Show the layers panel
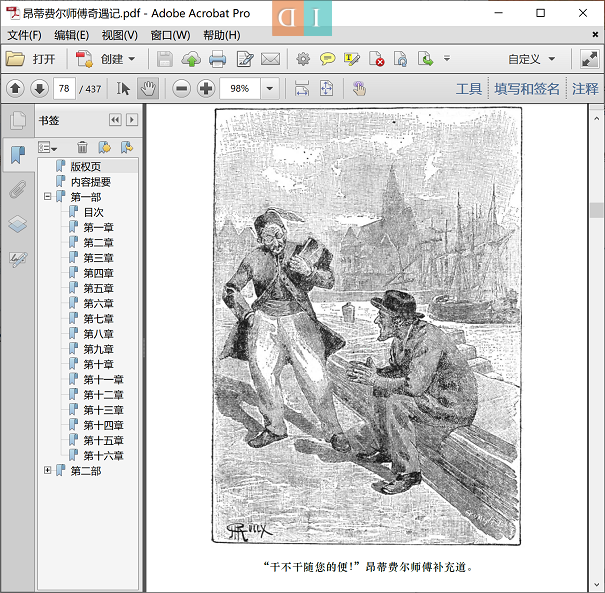Screen dimensions: 605x593 18,224
